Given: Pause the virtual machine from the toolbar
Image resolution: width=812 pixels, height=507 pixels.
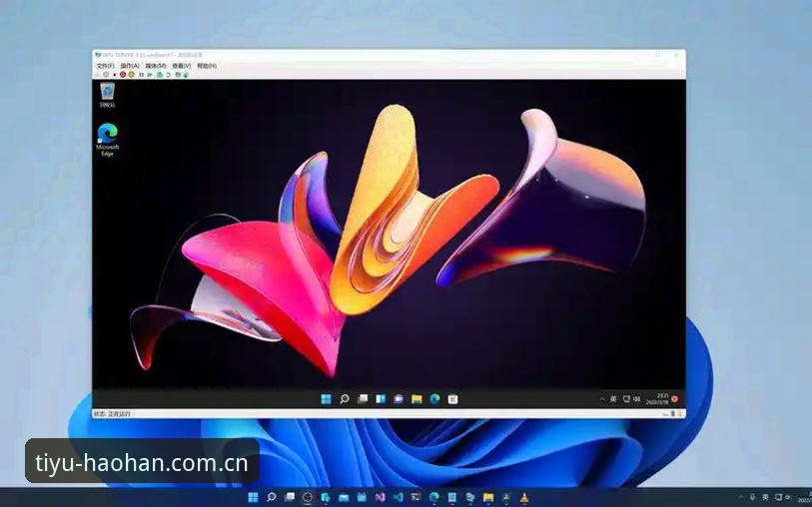Looking at the screenshot, I should (141, 75).
